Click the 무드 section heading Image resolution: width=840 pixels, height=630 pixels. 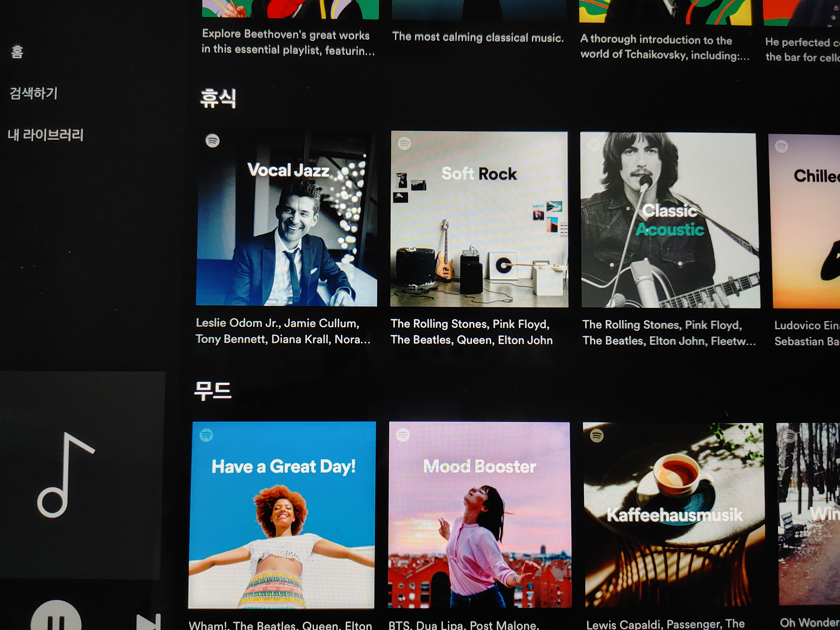pyautogui.click(x=213, y=391)
